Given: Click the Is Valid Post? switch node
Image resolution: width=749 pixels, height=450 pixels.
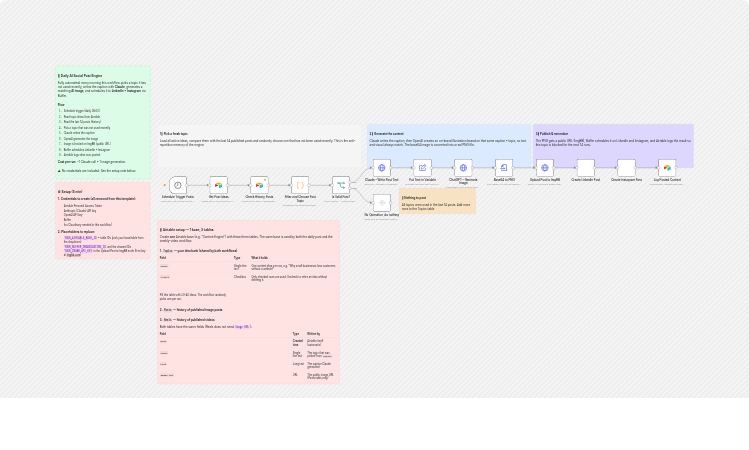Looking at the screenshot, I should [341, 185].
